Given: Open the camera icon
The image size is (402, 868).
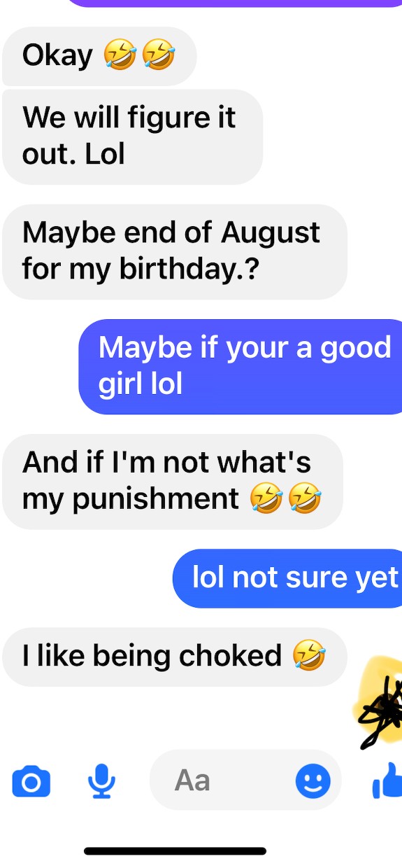Looking at the screenshot, I should (31, 781).
